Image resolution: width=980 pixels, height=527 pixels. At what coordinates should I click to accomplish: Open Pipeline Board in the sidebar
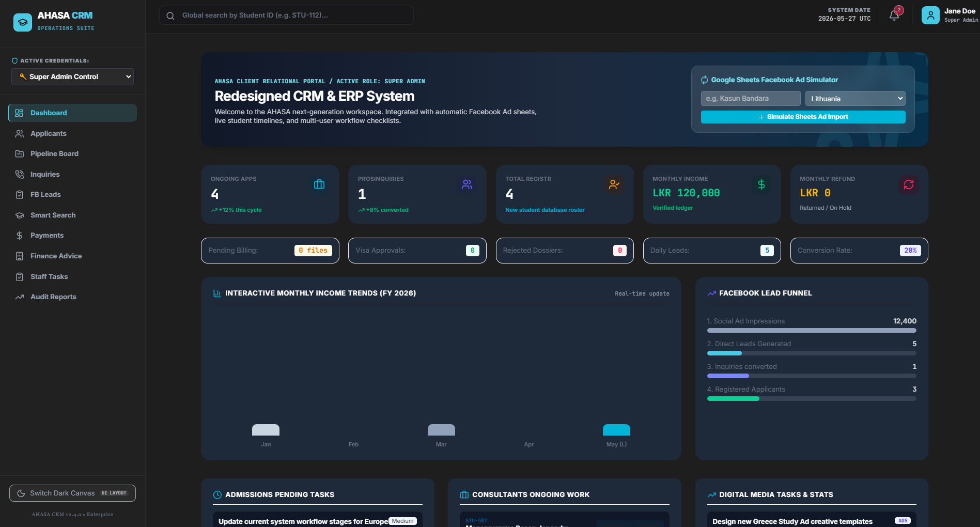click(72, 153)
